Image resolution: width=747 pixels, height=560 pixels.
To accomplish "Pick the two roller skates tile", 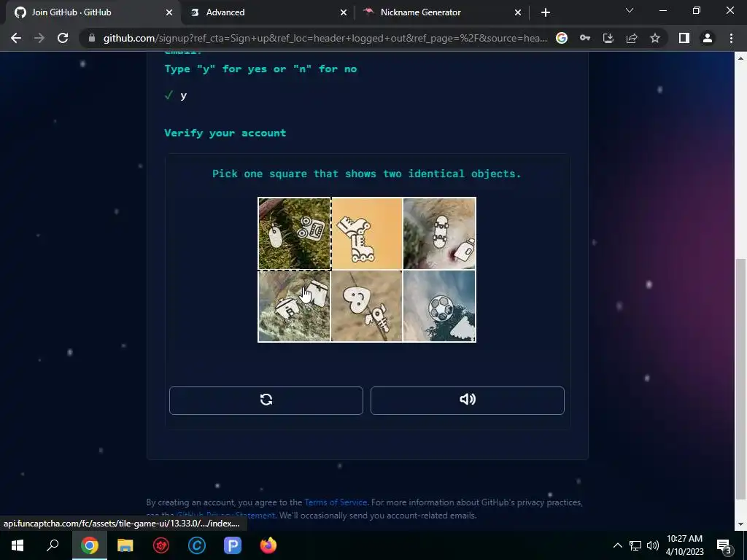I will (x=367, y=233).
